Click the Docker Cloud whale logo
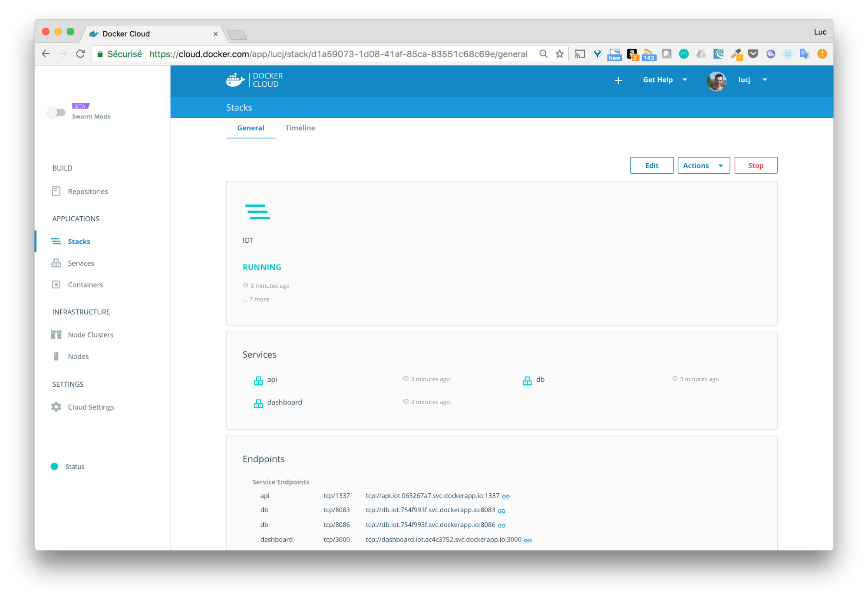Image resolution: width=868 pixels, height=600 pixels. (235, 80)
